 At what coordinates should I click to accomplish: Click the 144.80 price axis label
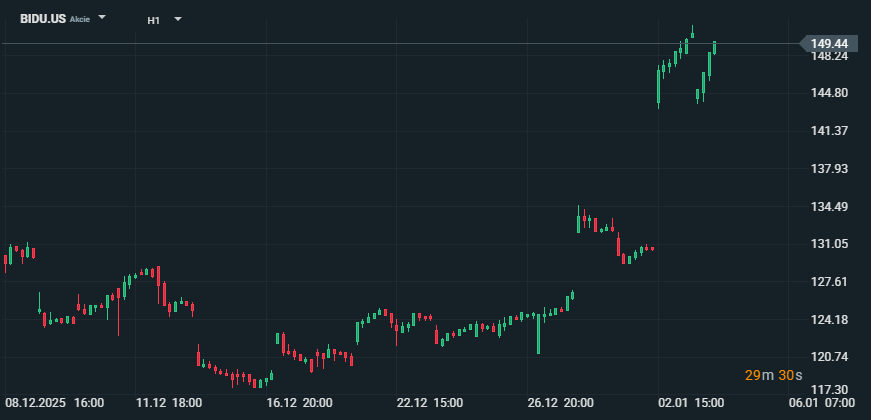point(829,93)
